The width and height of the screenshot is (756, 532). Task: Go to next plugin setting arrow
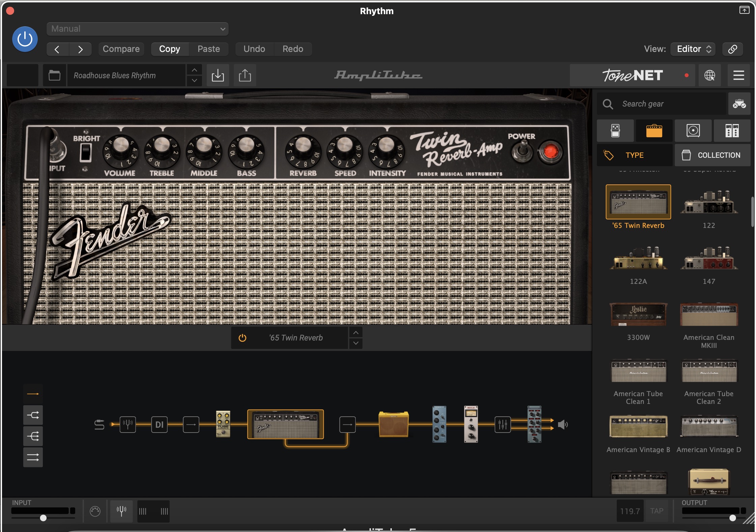coord(80,49)
